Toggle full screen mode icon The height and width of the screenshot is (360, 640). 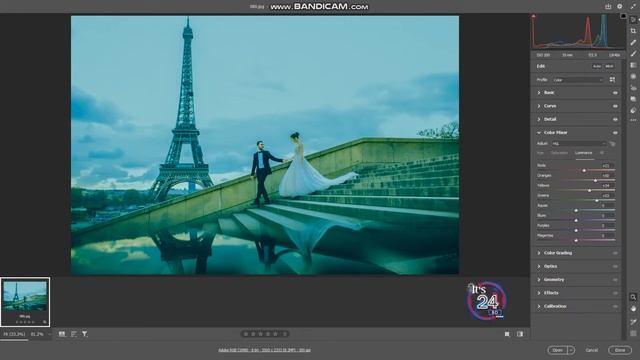coord(633,7)
